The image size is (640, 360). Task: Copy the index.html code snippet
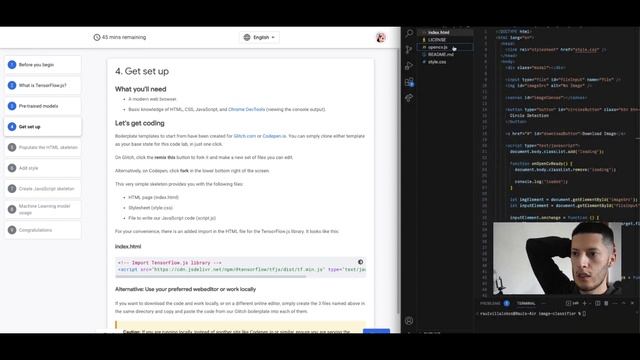pyautogui.click(x=360, y=262)
